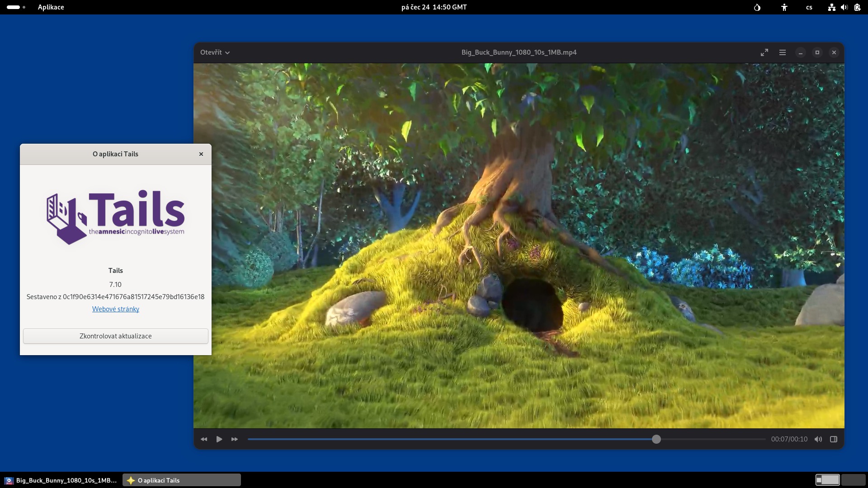
Task: Close the video player window
Action: point(834,52)
